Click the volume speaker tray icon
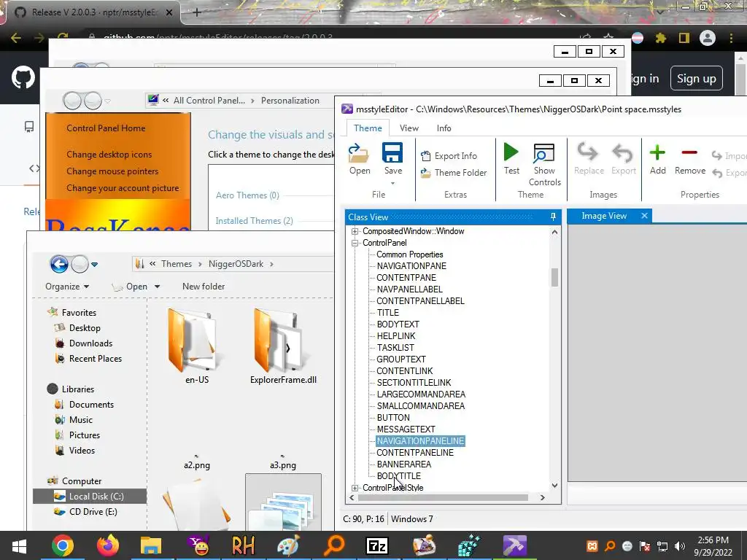The image size is (747, 560). click(x=680, y=546)
